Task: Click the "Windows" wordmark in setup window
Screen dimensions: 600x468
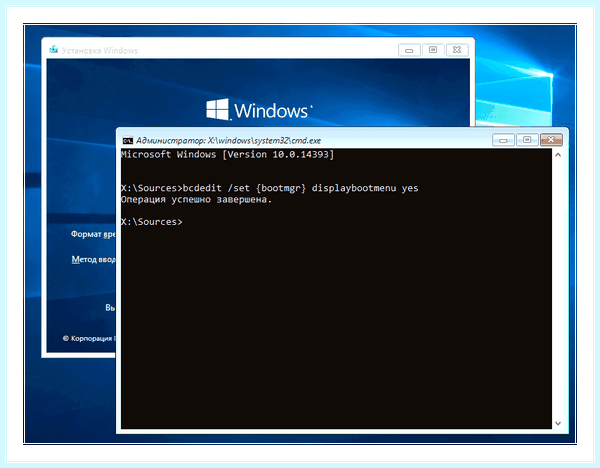Action: coord(271,111)
